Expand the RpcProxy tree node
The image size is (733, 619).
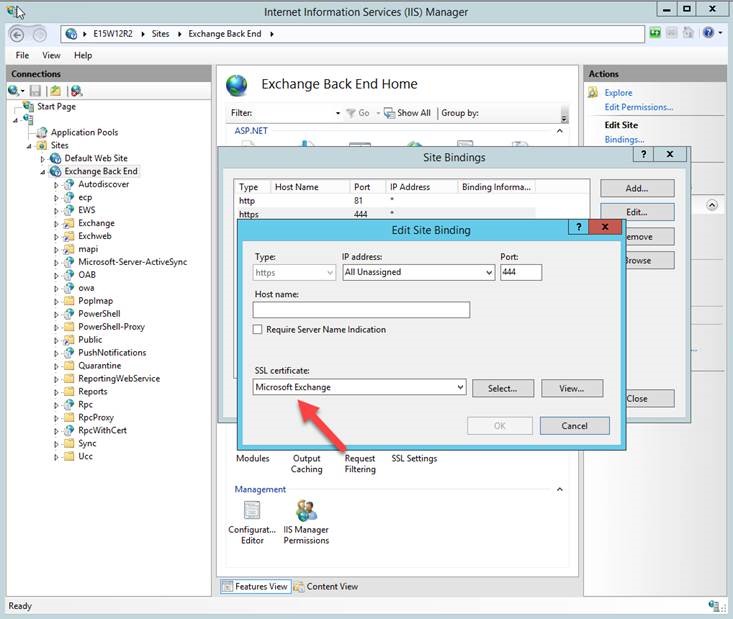pos(56,418)
